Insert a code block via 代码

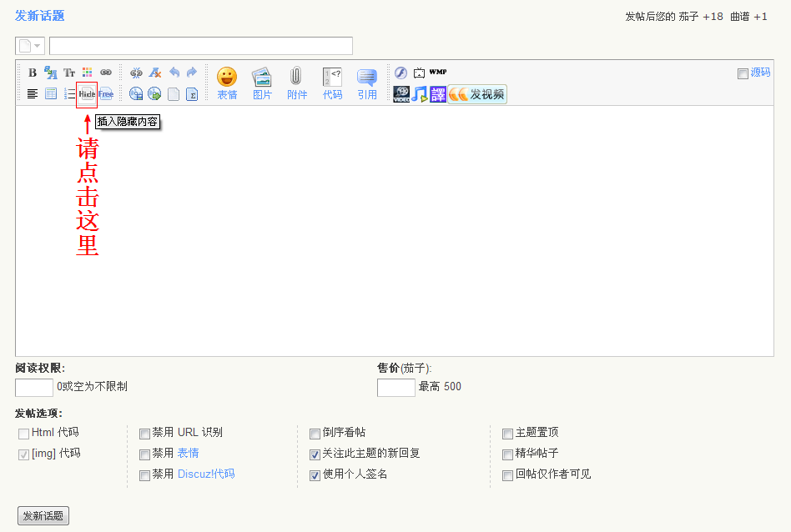[332, 83]
